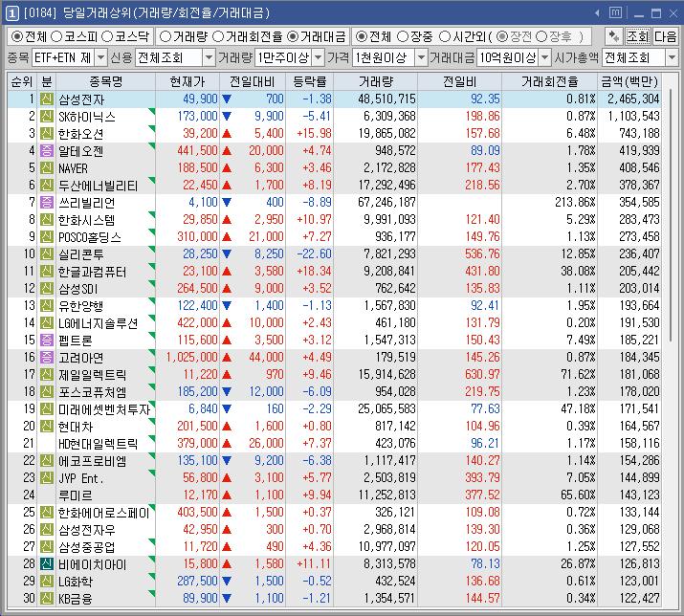
Task: Select the 시간외 radio button
Action: click(x=444, y=36)
